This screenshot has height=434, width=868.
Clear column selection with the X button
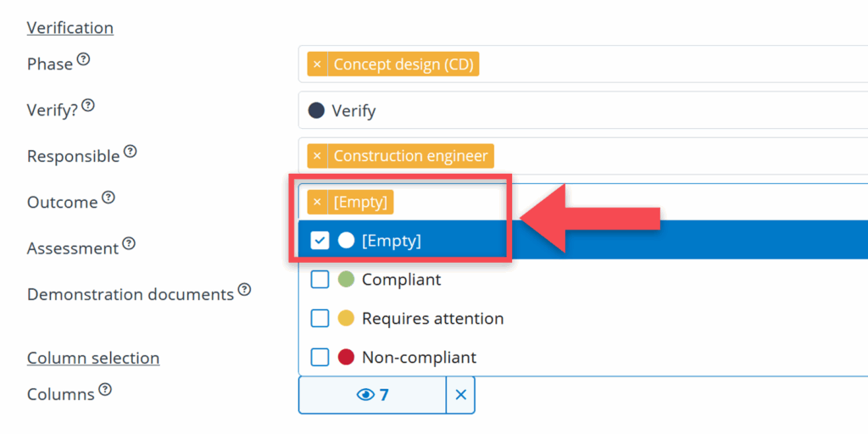[460, 395]
